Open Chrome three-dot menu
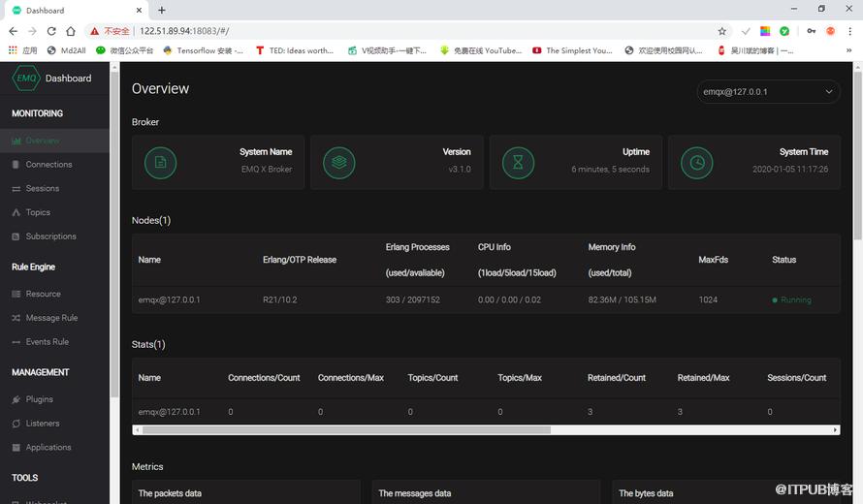Image resolution: width=863 pixels, height=504 pixels. click(x=849, y=31)
